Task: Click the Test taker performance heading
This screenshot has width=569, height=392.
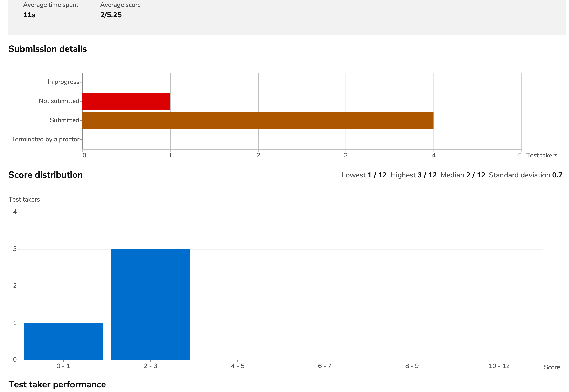Action: [57, 384]
